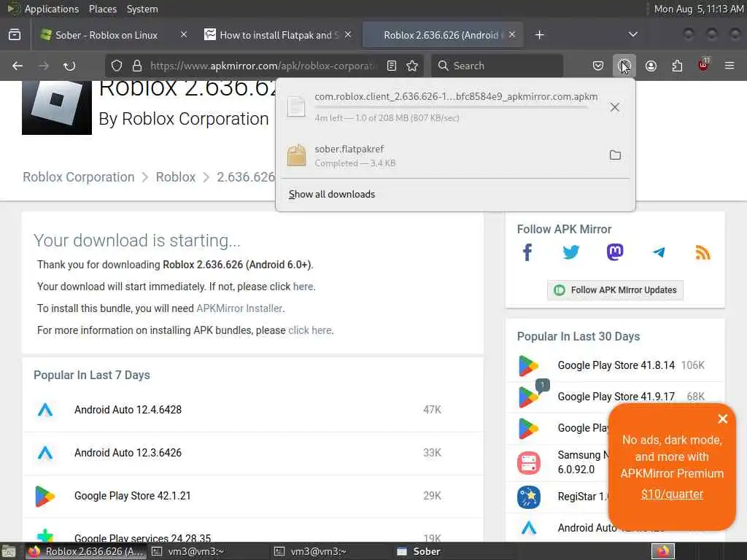Image resolution: width=747 pixels, height=560 pixels.
Task: Go back to the previous page
Action: coord(18,66)
